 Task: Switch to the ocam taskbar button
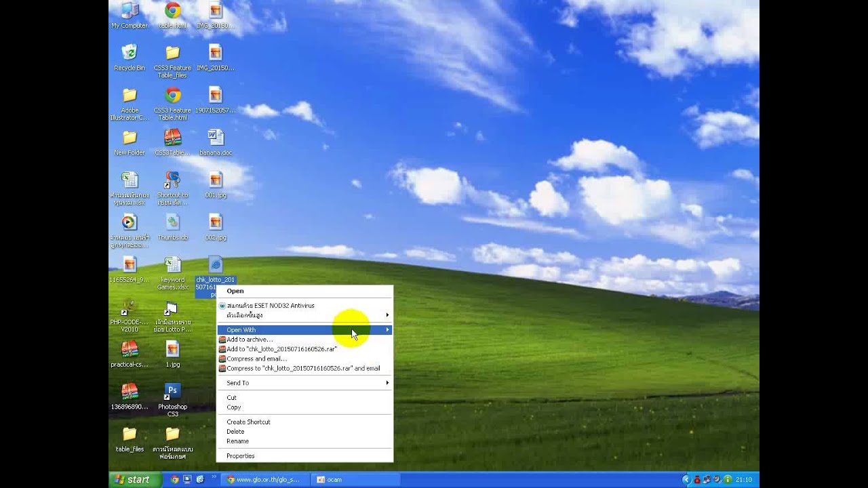click(x=356, y=479)
